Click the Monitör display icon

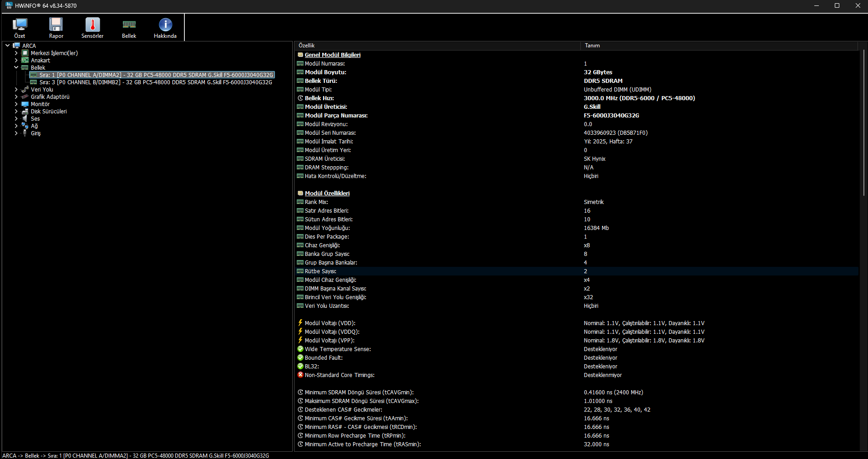pos(25,104)
